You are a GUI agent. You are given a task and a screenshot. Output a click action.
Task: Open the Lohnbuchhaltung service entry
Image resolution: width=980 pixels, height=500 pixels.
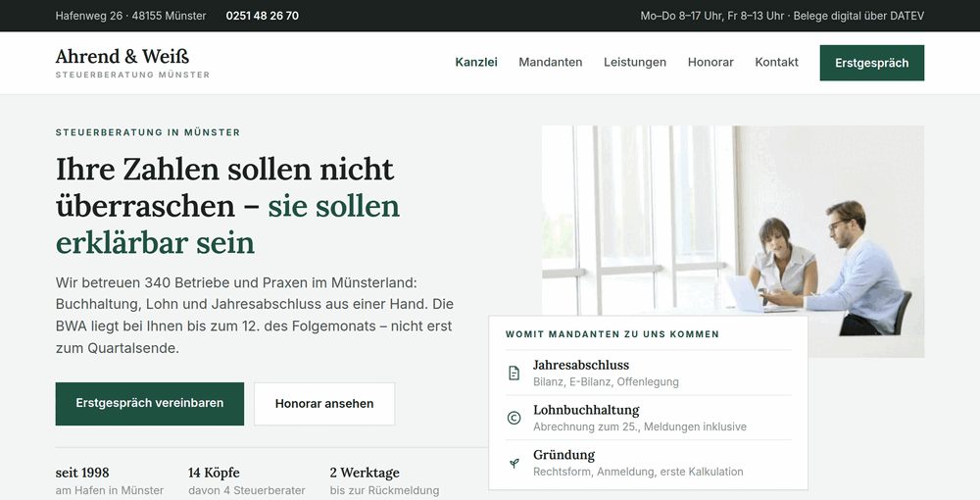(648, 418)
